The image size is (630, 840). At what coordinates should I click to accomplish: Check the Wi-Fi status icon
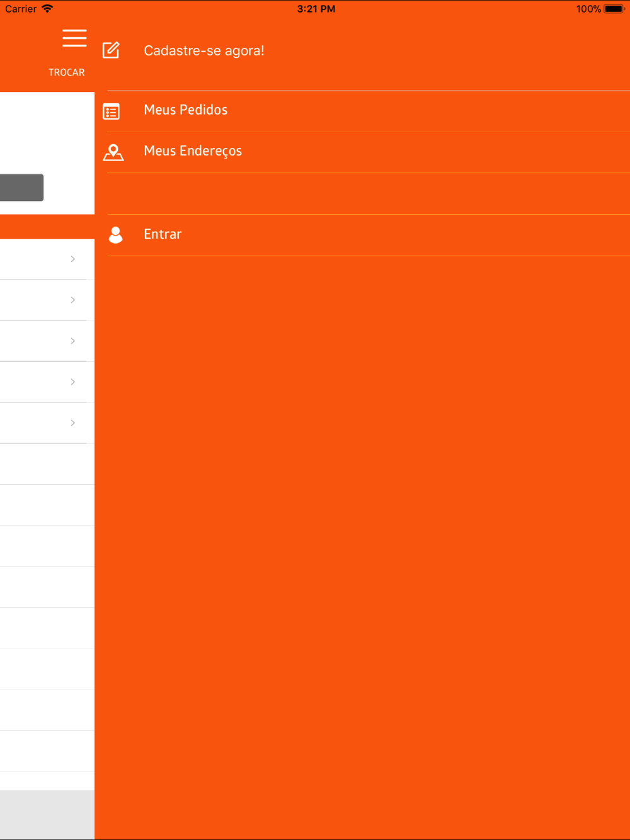(47, 9)
